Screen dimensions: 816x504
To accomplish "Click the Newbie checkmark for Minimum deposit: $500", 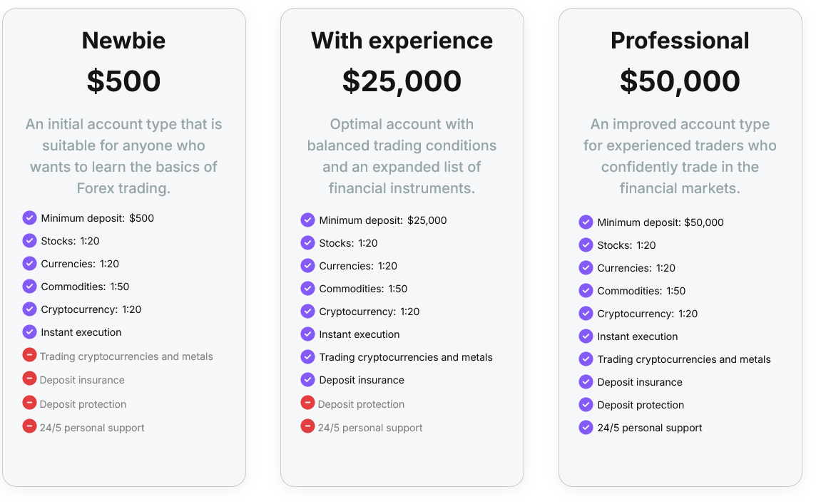I will (29, 218).
